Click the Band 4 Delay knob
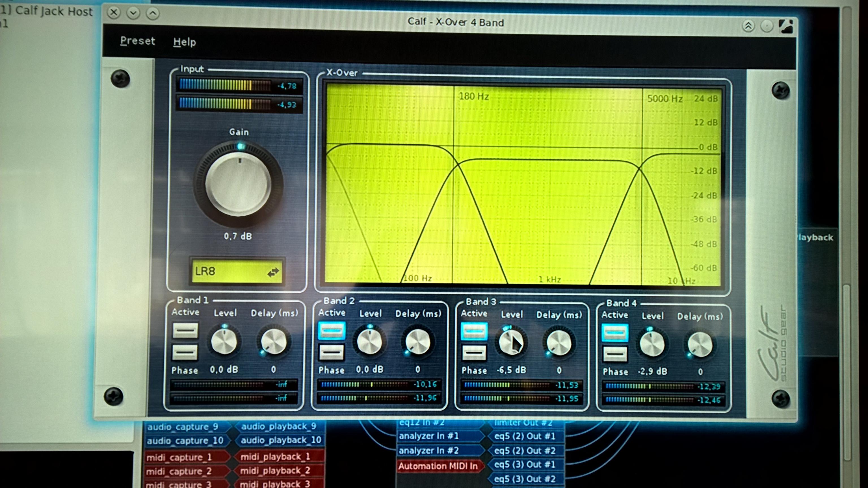The image size is (868, 488). 700,345
